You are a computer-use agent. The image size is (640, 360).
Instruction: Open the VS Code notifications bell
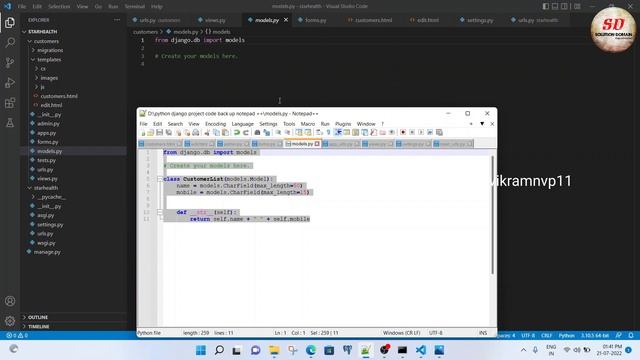point(631,336)
